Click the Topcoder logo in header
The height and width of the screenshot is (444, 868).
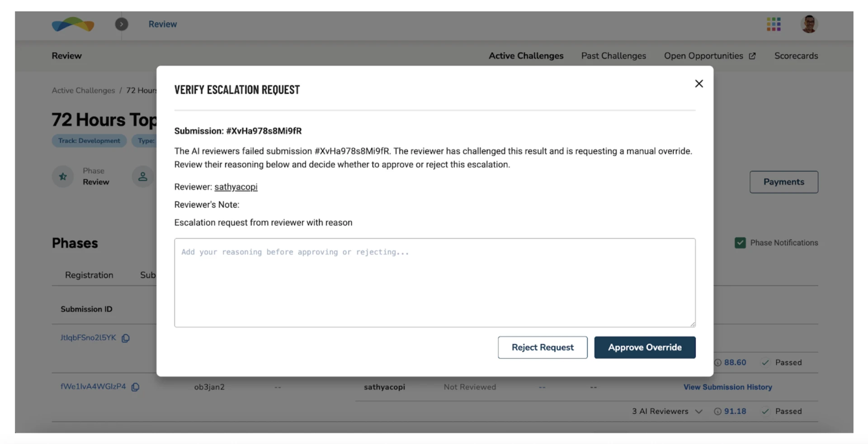click(73, 24)
